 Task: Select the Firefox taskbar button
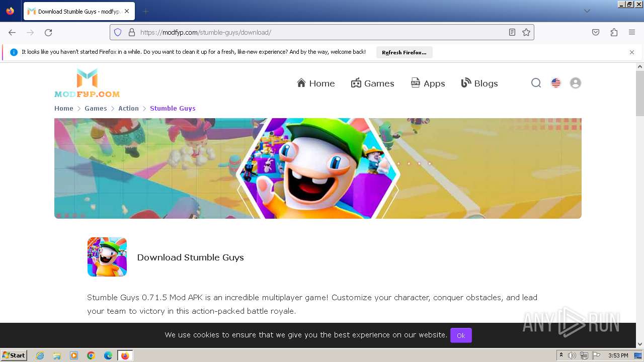(125, 355)
